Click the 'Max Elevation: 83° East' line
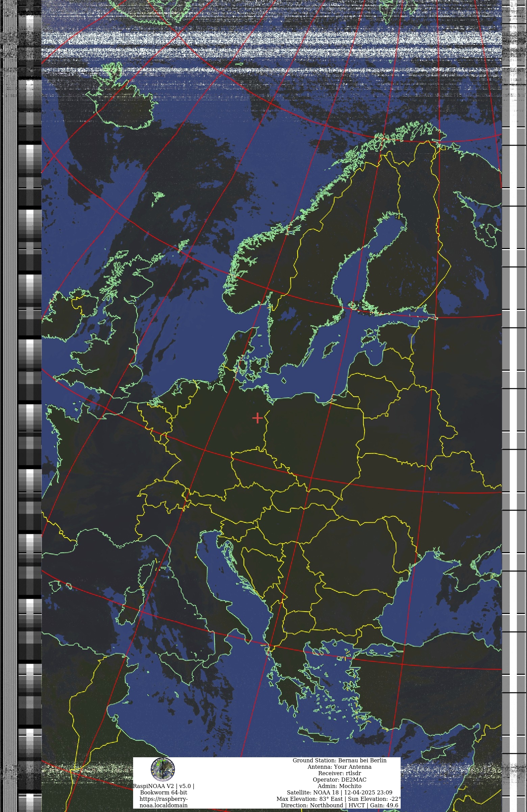Screen dimensions: 527x812 pos(339,799)
